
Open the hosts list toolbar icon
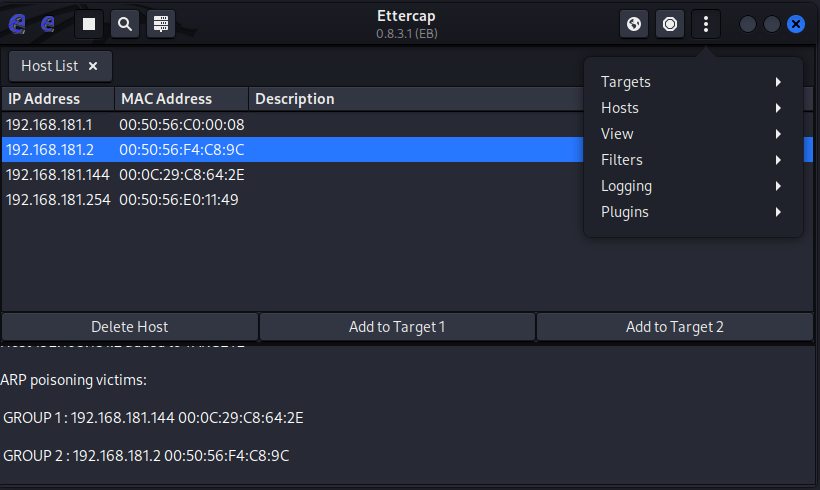pos(160,23)
